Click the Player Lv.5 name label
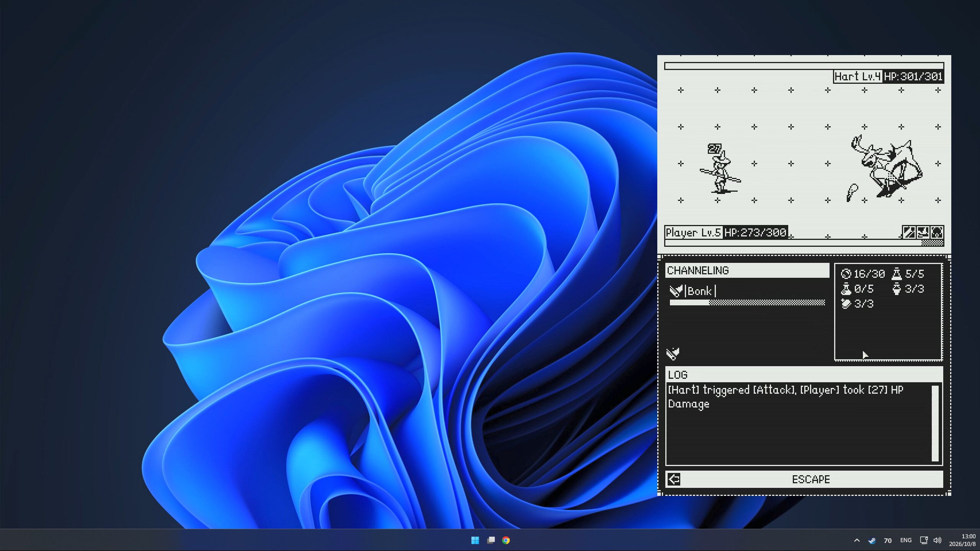 click(693, 233)
